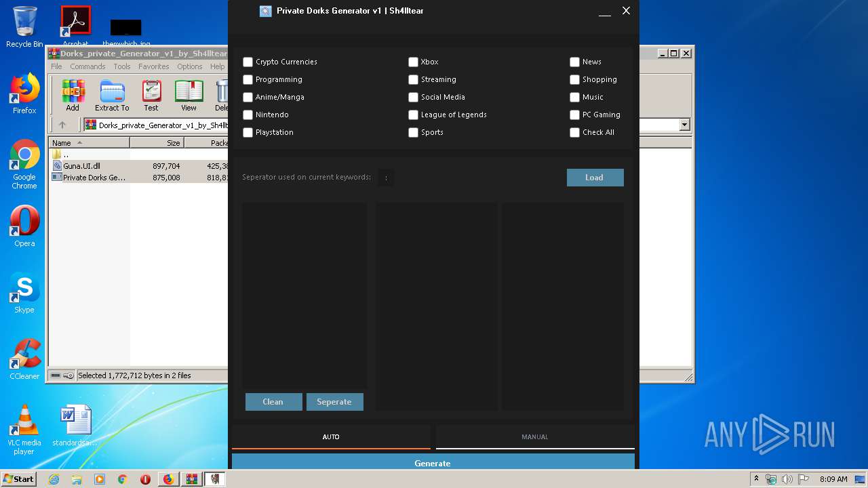Switch to the MANUAL tab
Image resolution: width=868 pixels, height=488 pixels.
pyautogui.click(x=535, y=437)
